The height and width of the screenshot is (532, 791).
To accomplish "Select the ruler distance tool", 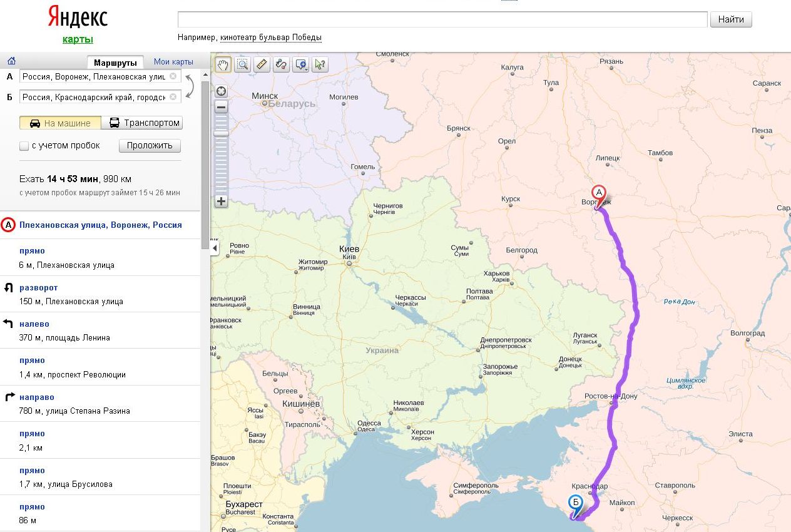I will point(262,64).
